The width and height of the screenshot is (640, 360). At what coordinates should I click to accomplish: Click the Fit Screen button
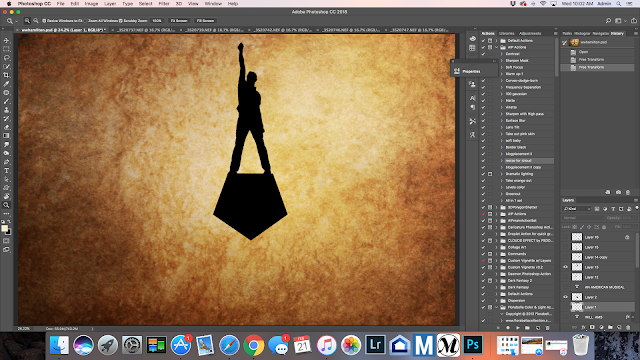[179, 20]
